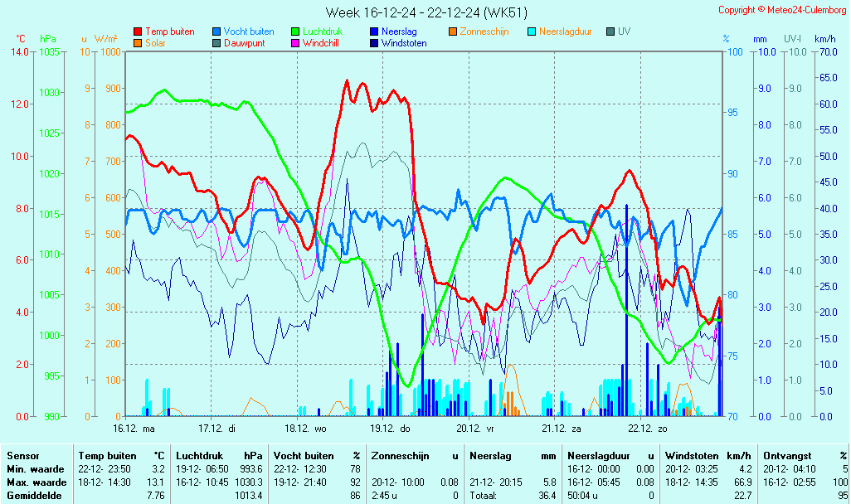This screenshot has height=504, width=851.
Task: Select the UV legend color square
Action: 610,31
